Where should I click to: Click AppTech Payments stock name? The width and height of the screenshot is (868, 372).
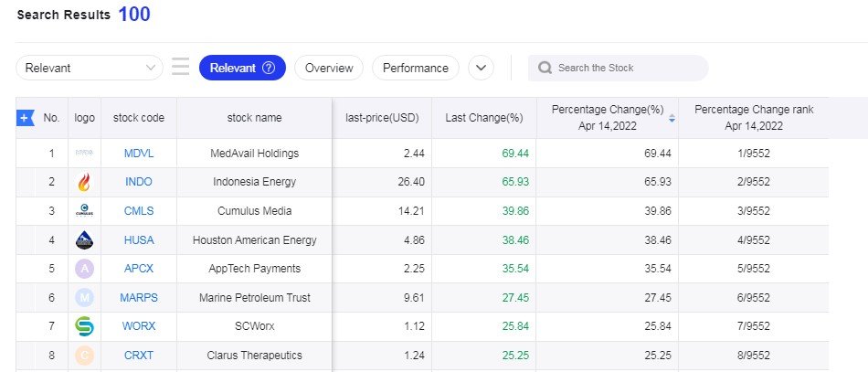[255, 269]
